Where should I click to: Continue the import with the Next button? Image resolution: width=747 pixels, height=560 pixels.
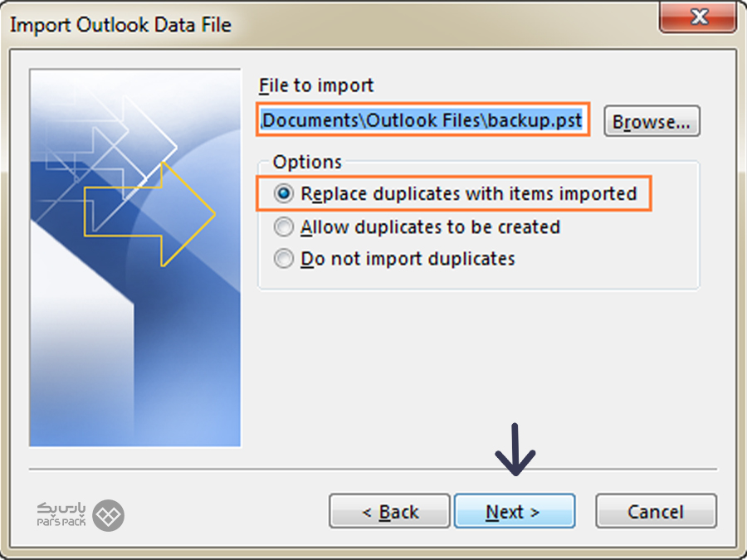[x=515, y=511]
